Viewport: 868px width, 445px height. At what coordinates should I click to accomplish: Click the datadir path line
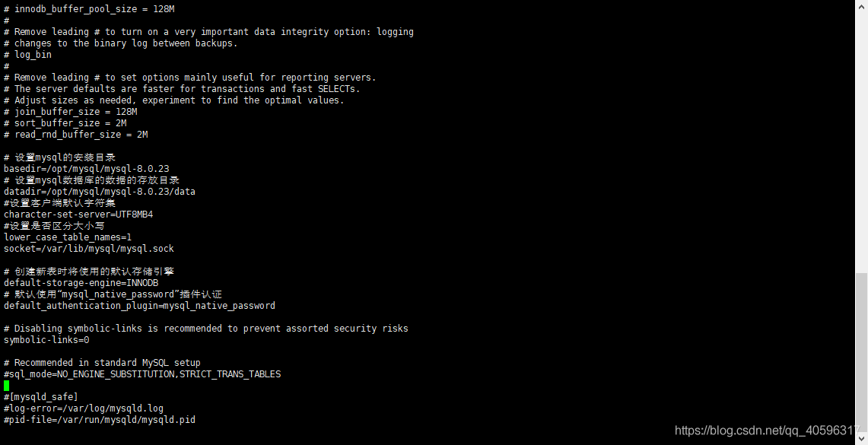(100, 192)
